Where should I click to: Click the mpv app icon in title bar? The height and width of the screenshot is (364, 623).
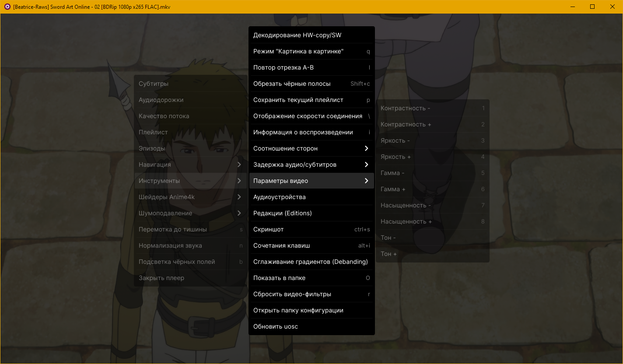coord(7,7)
